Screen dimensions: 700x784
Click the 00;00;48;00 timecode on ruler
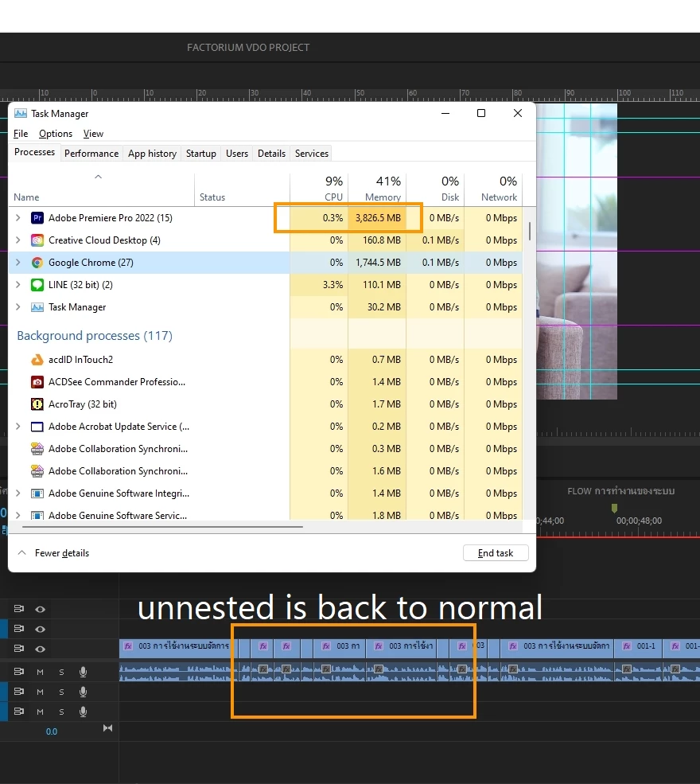coord(639,521)
